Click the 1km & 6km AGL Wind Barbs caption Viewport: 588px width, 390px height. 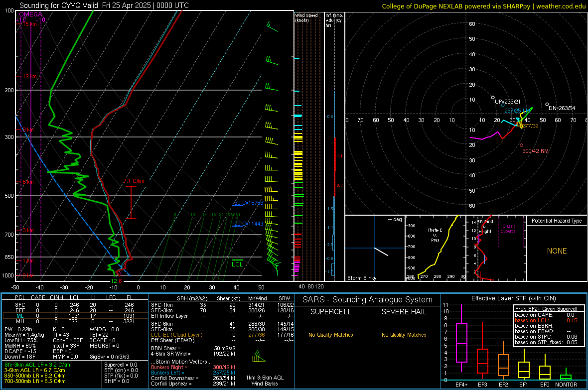click(265, 381)
